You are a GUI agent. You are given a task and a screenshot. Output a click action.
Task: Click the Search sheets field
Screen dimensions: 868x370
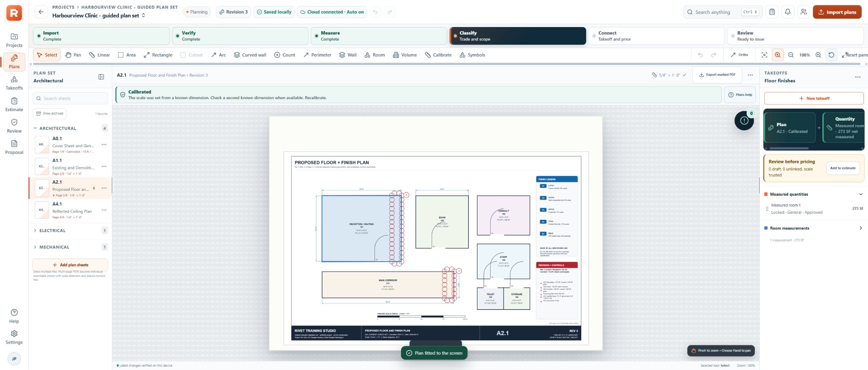tap(70, 98)
